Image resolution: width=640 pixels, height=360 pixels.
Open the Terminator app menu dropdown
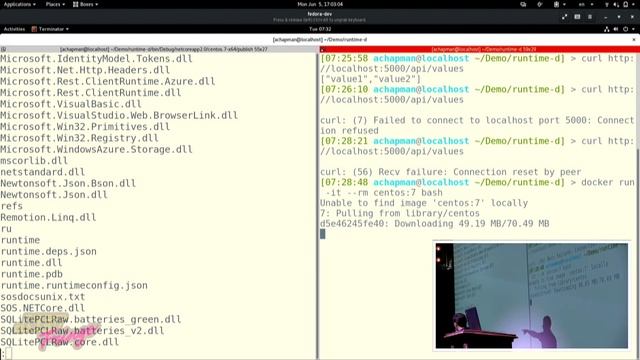click(50, 29)
